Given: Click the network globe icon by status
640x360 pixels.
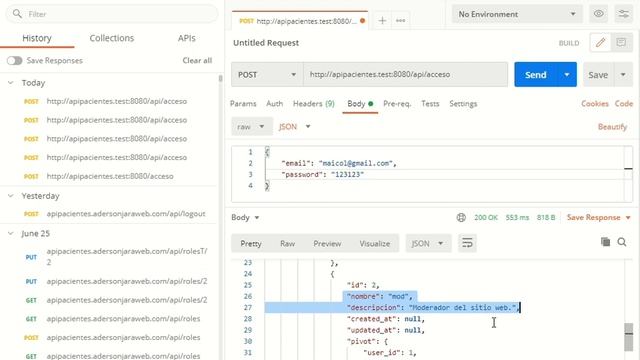Looking at the screenshot, I should (x=461, y=218).
